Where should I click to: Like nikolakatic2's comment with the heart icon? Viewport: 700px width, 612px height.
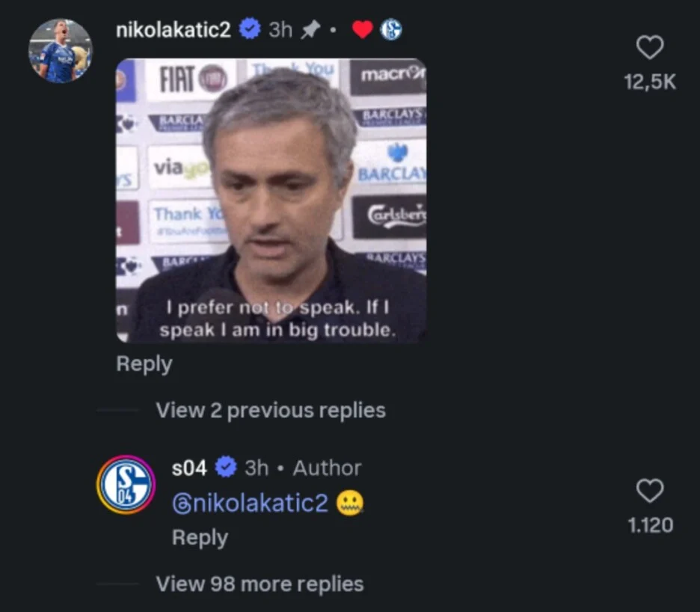(650, 46)
